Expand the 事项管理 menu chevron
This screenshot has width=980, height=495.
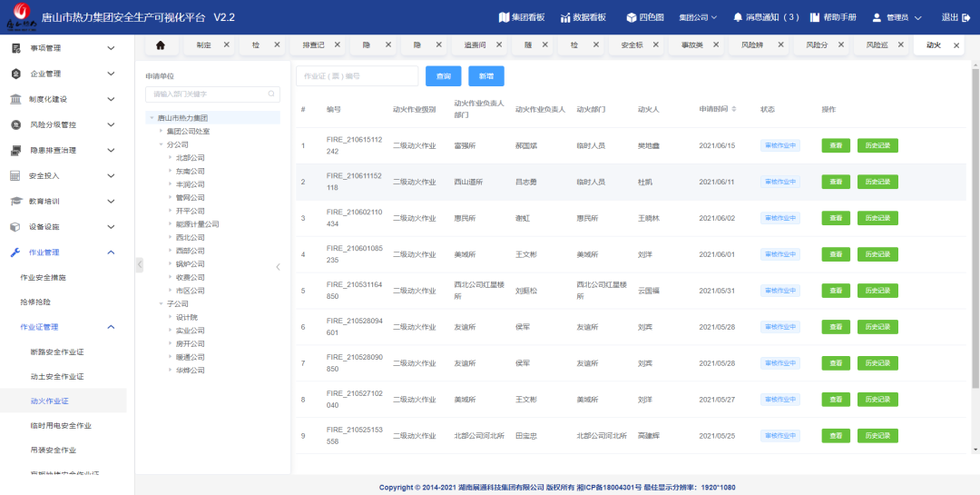click(x=111, y=48)
